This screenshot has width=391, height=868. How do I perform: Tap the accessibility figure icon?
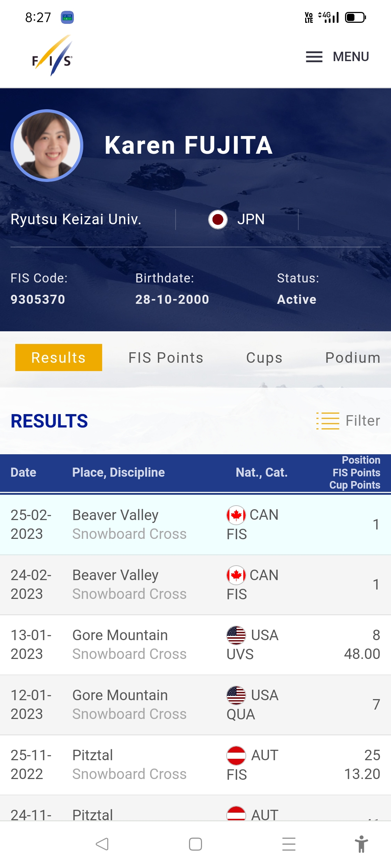361,844
